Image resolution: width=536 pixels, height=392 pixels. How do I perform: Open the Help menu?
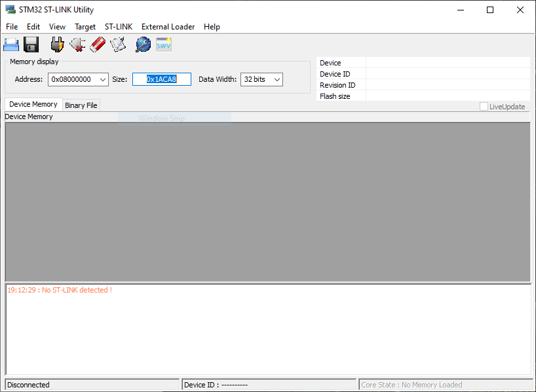pos(212,27)
